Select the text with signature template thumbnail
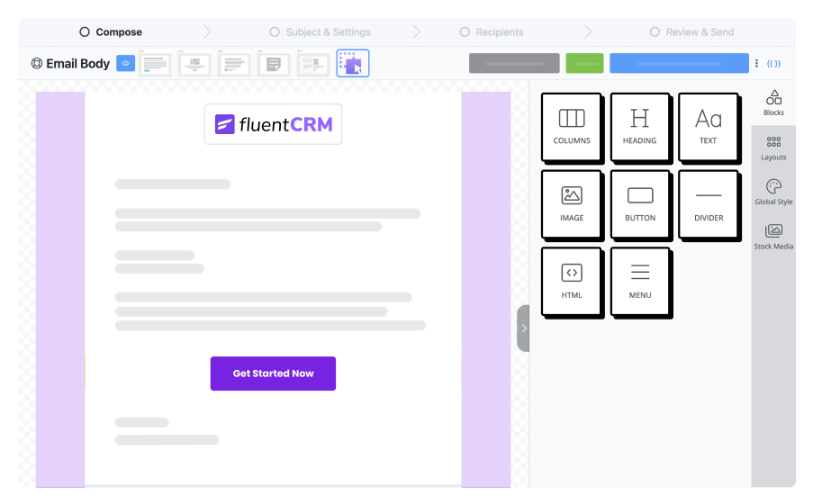This screenshot has height=504, width=813. click(234, 63)
